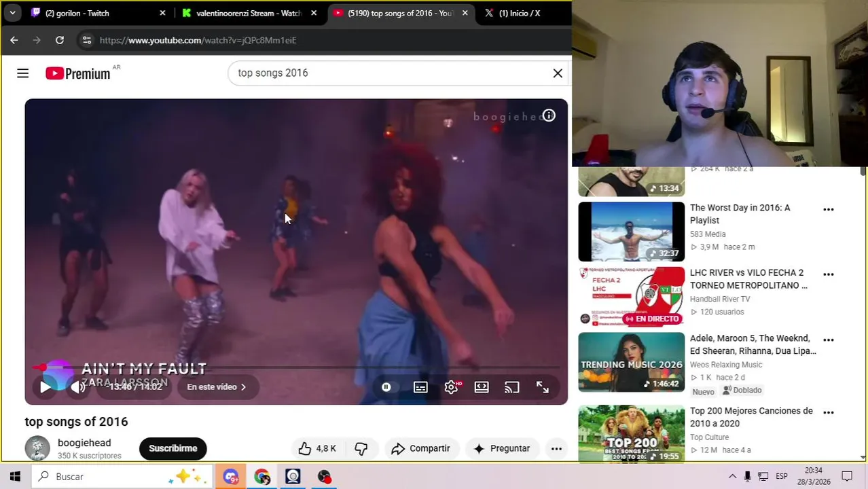Open 'The Worst Day in 2016: A Playlist' title
Screen dimensions: 868x489
[740, 214]
